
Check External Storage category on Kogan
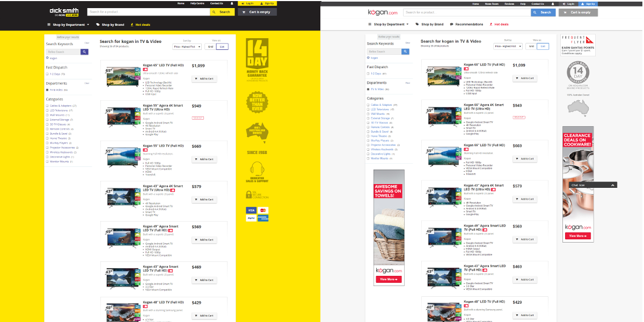(x=368, y=118)
